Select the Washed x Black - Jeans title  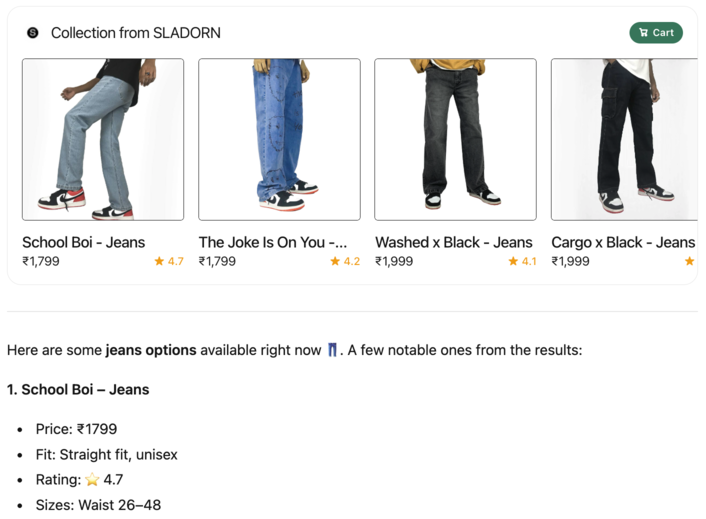click(454, 242)
